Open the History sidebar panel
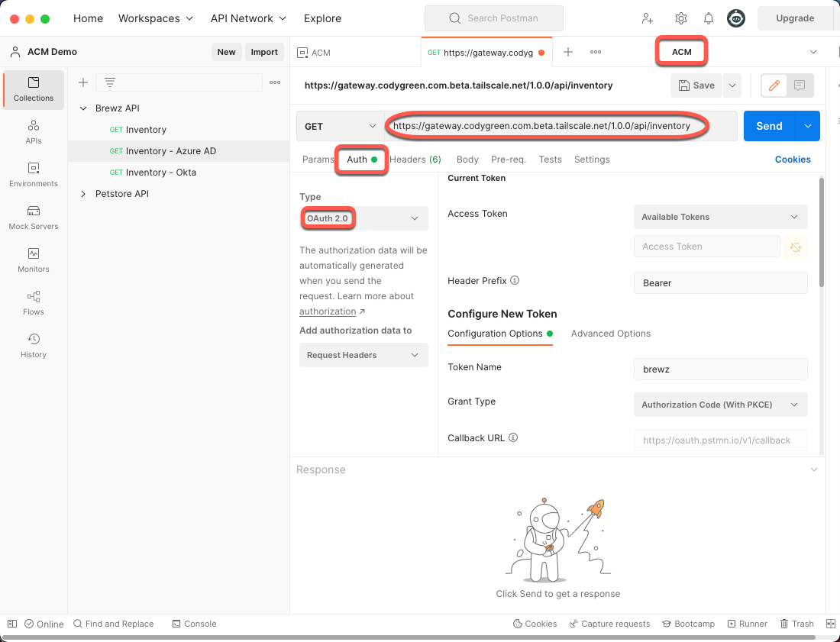The width and height of the screenshot is (840, 642). 34,345
